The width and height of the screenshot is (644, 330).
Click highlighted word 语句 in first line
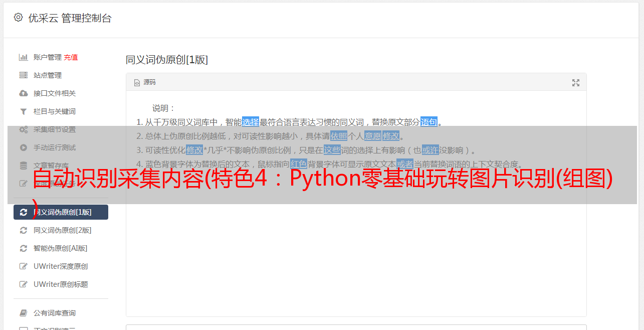pos(429,122)
